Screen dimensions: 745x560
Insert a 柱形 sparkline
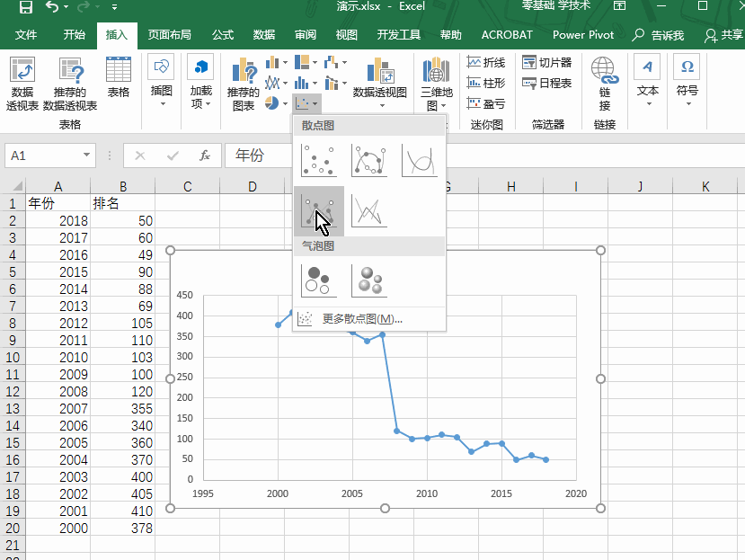tap(485, 84)
